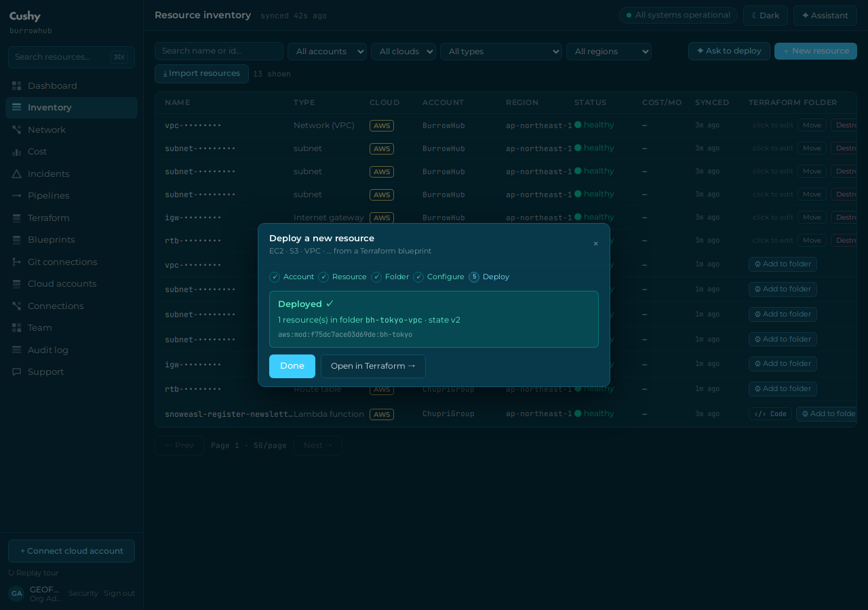Screen dimensions: 868x610
Task: Go to the Resource wizard step
Action: click(x=342, y=277)
